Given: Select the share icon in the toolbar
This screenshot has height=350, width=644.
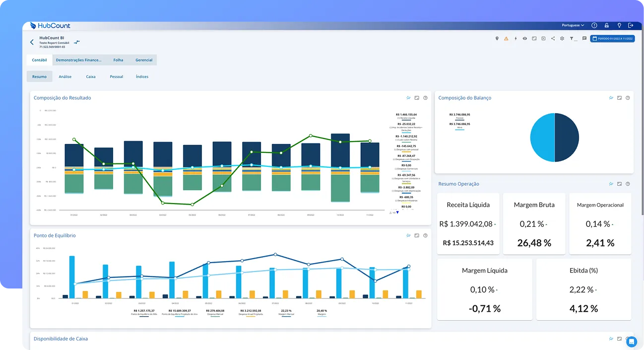Looking at the screenshot, I should point(553,38).
